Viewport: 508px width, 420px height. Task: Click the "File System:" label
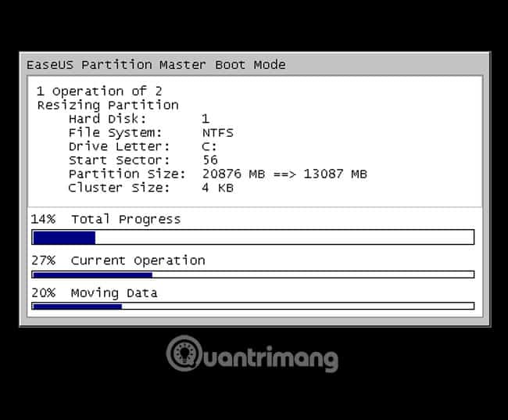[x=115, y=133]
